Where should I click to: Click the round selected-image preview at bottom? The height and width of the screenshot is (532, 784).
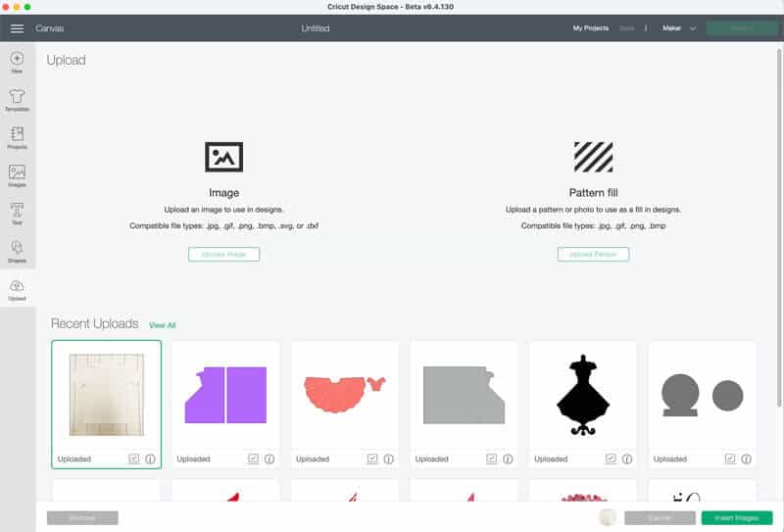(607, 517)
